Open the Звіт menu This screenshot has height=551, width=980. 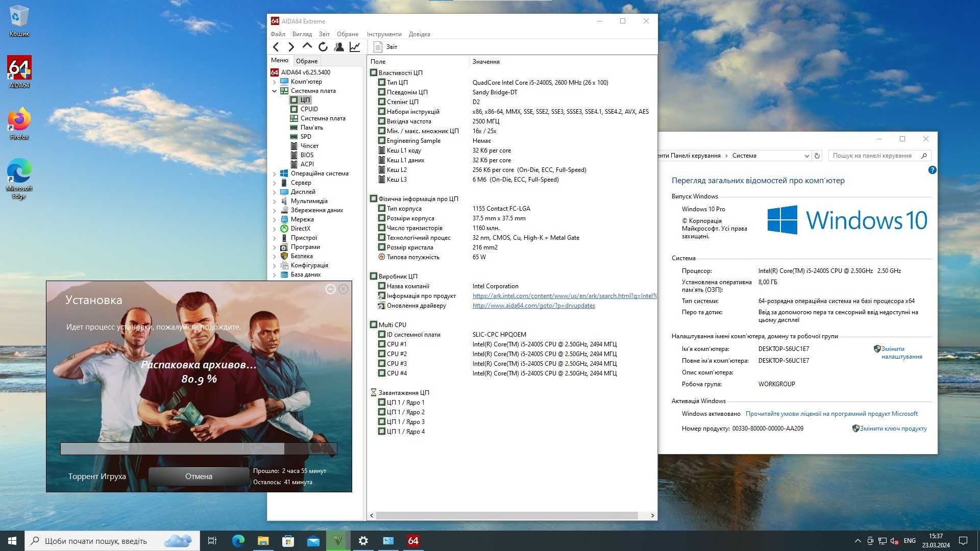tap(324, 34)
